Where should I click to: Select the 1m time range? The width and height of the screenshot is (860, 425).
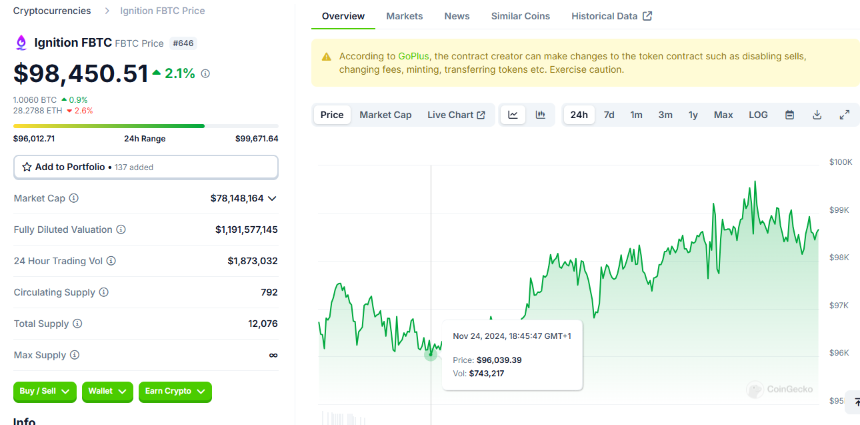[636, 115]
